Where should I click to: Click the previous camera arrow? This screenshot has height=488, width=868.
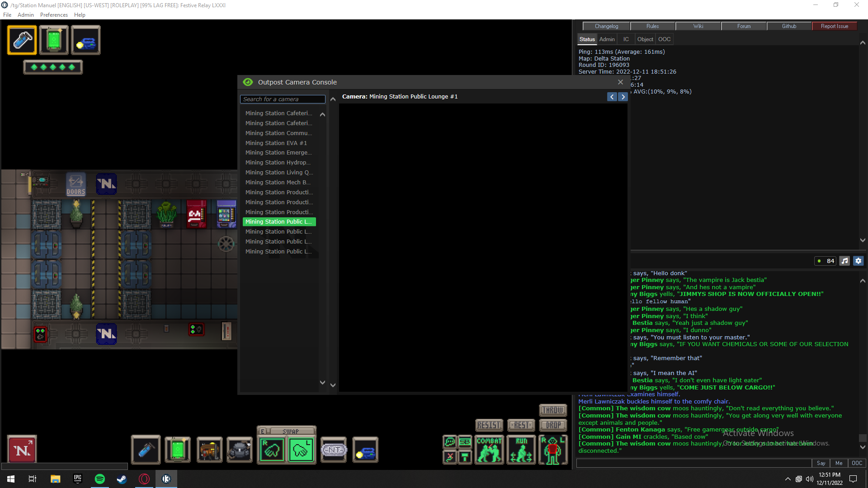pyautogui.click(x=612, y=97)
